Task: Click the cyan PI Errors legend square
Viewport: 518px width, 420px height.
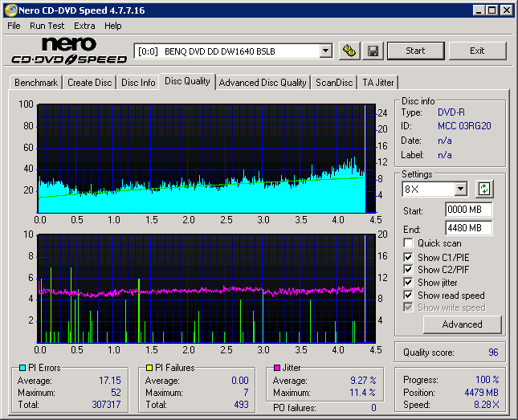Action: pyautogui.click(x=22, y=369)
